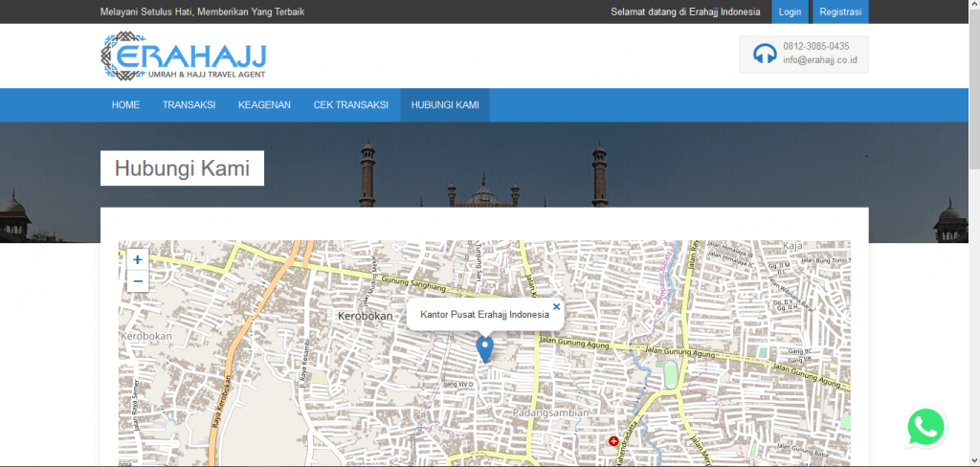This screenshot has width=980, height=467.
Task: Zoom in on the map
Action: [137, 259]
